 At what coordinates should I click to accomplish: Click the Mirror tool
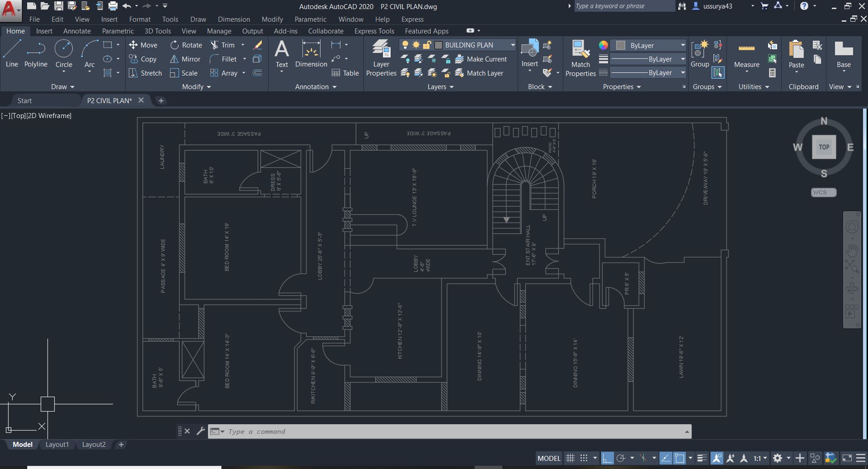tap(185, 59)
